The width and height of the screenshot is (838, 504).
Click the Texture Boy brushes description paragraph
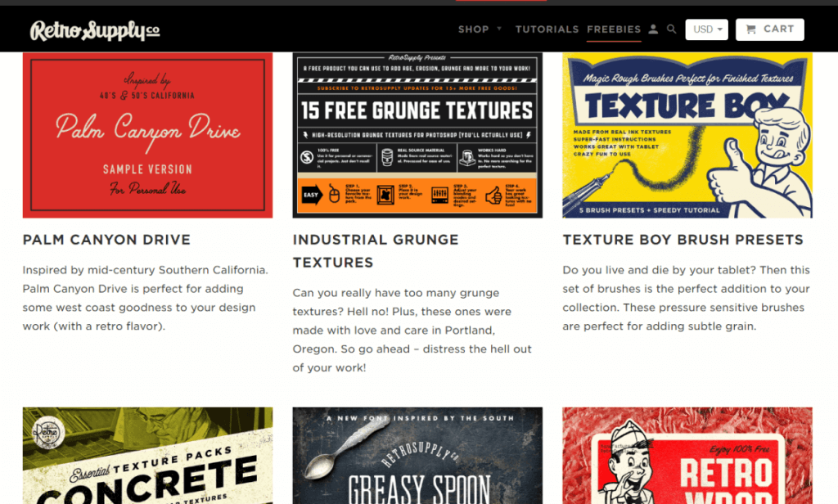687,299
